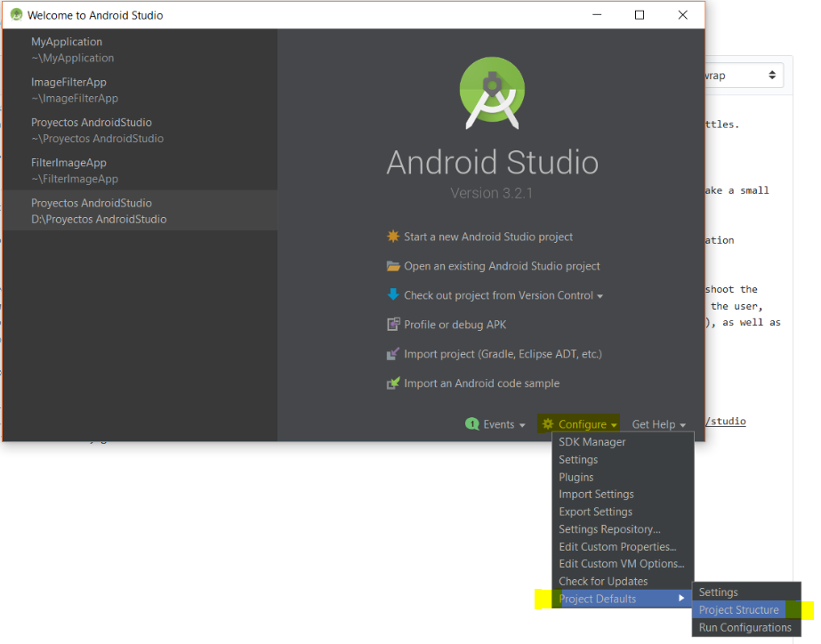Open the Get Help dropdown
The height and width of the screenshot is (644, 821).
[x=659, y=424]
